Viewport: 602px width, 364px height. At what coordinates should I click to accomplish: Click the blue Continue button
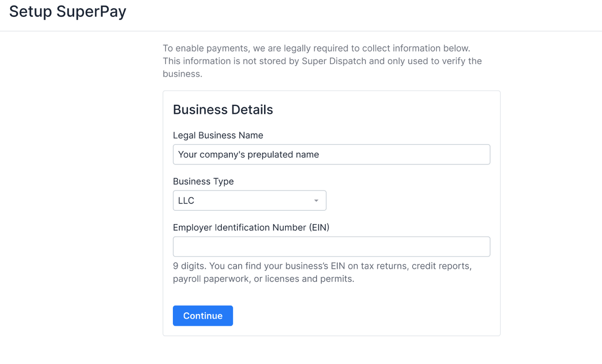point(203,316)
